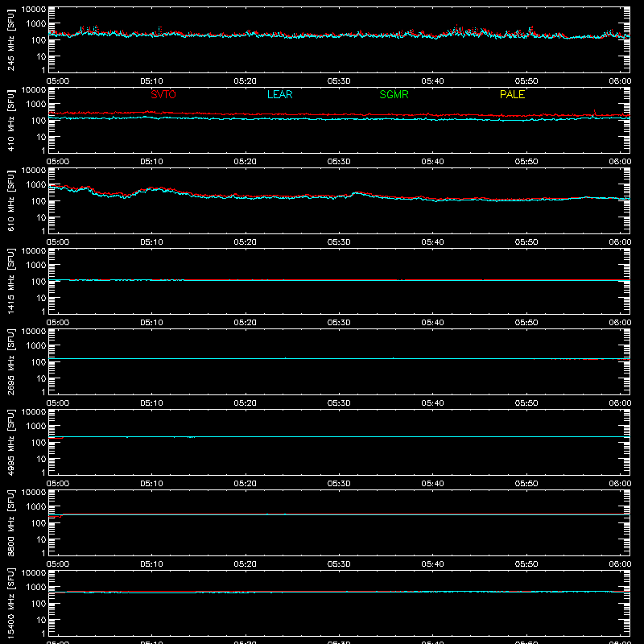Select the 245 MHz [SFU] axis title

pos(10,39)
